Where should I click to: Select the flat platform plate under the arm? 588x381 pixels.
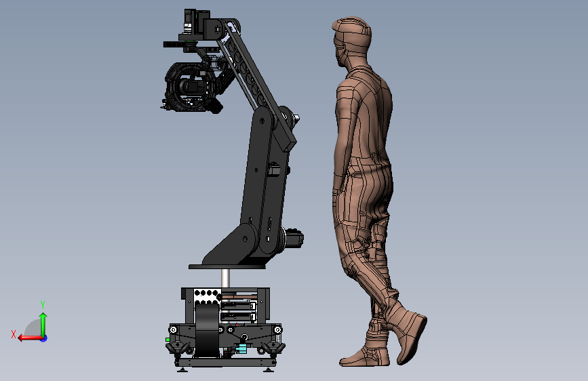227,266
